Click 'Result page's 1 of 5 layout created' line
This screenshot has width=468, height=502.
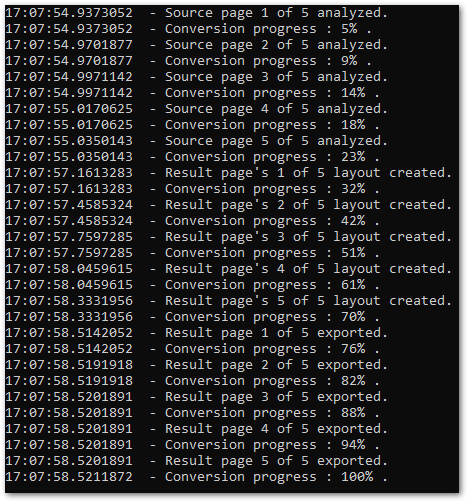(x=229, y=173)
